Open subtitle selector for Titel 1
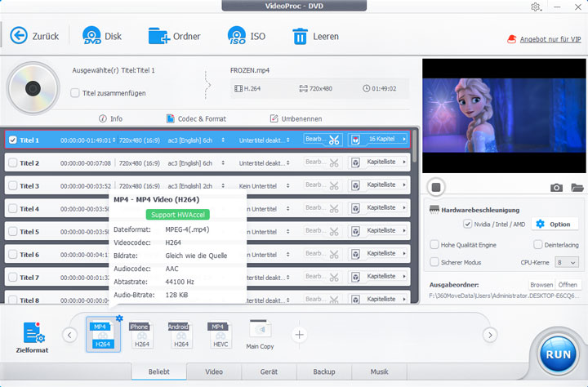The width and height of the screenshot is (588, 387). pyautogui.click(x=288, y=140)
